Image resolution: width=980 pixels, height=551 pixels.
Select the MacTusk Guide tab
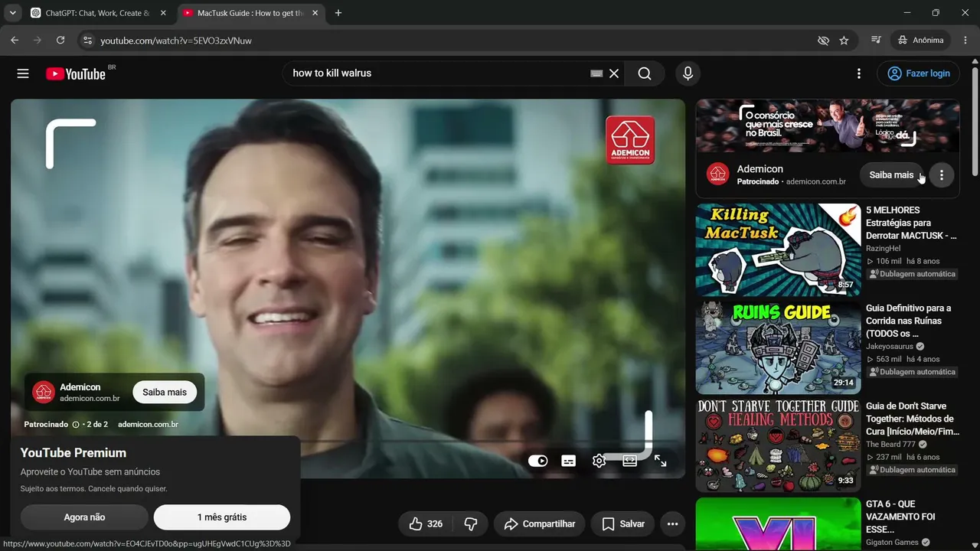[x=251, y=13]
